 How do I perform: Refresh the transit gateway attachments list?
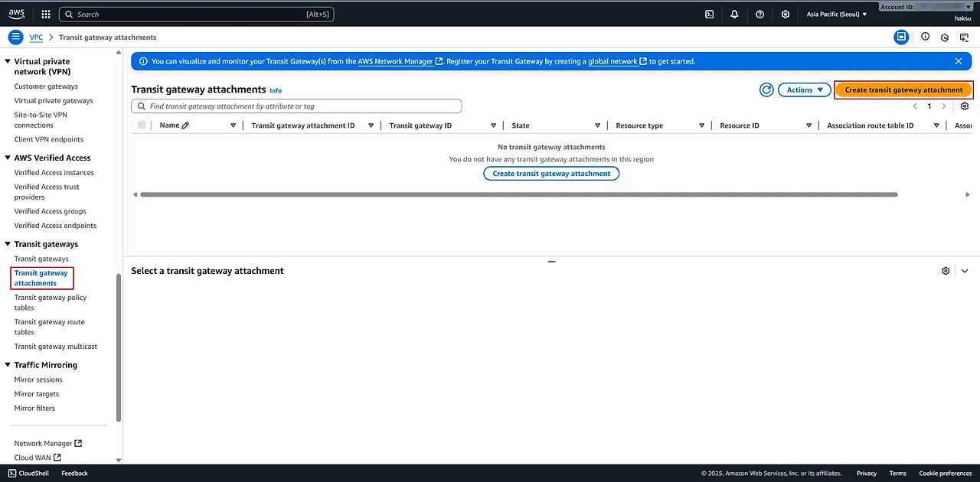tap(766, 90)
